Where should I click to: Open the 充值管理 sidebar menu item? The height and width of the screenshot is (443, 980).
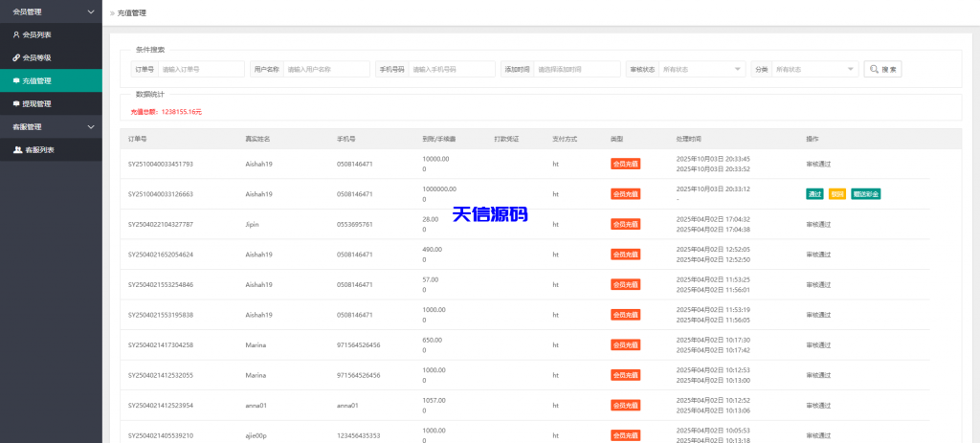(x=51, y=80)
